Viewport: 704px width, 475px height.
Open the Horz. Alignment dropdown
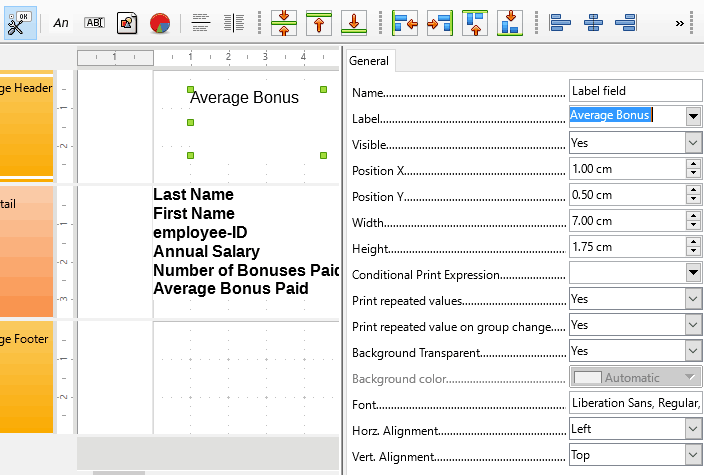693,429
